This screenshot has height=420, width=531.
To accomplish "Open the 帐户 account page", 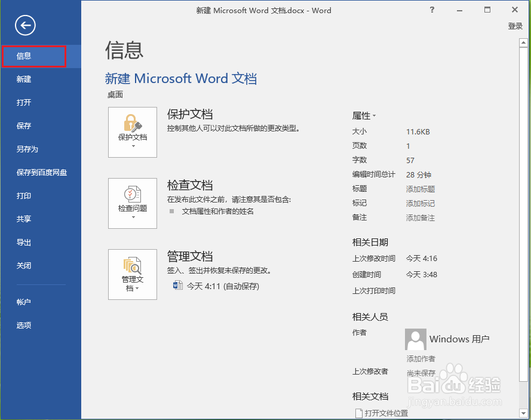I will [41, 302].
